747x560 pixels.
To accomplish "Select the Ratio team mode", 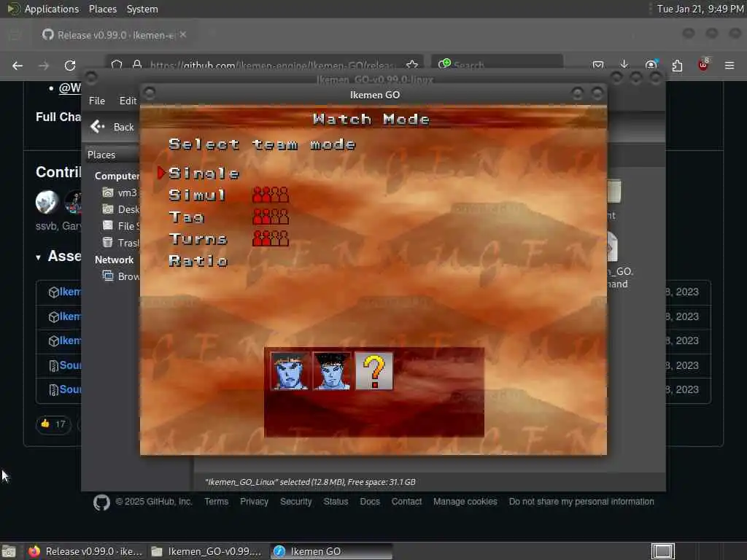I will (198, 261).
